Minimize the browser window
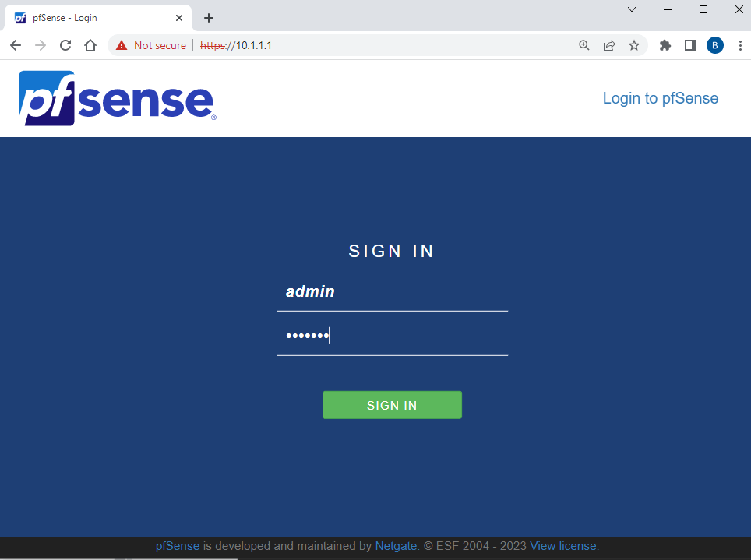 pyautogui.click(x=668, y=9)
